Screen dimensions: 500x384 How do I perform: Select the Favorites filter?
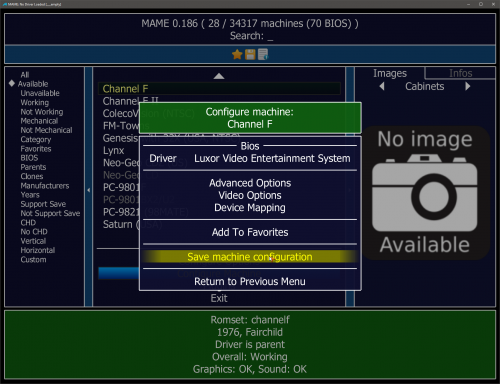36,149
